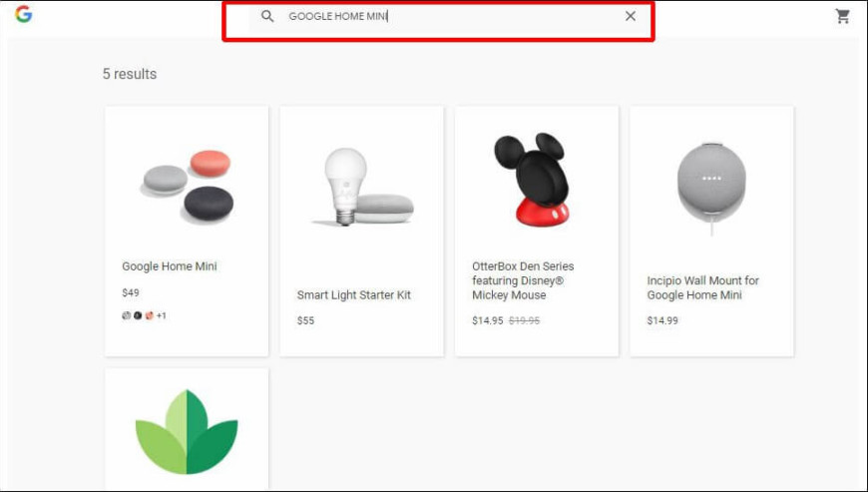Viewport: 868px width, 492px height.
Task: Click the crossed-out $19.95 price
Action: click(x=524, y=320)
